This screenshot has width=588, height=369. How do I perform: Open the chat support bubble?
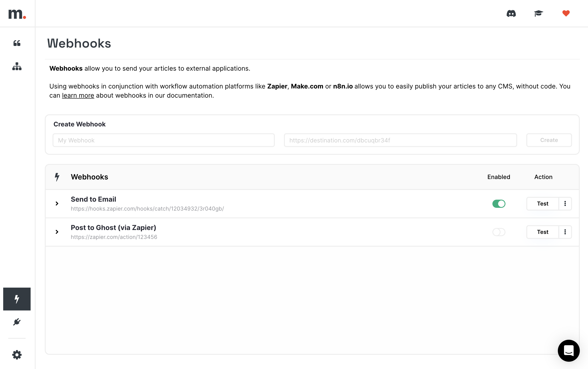(x=569, y=350)
